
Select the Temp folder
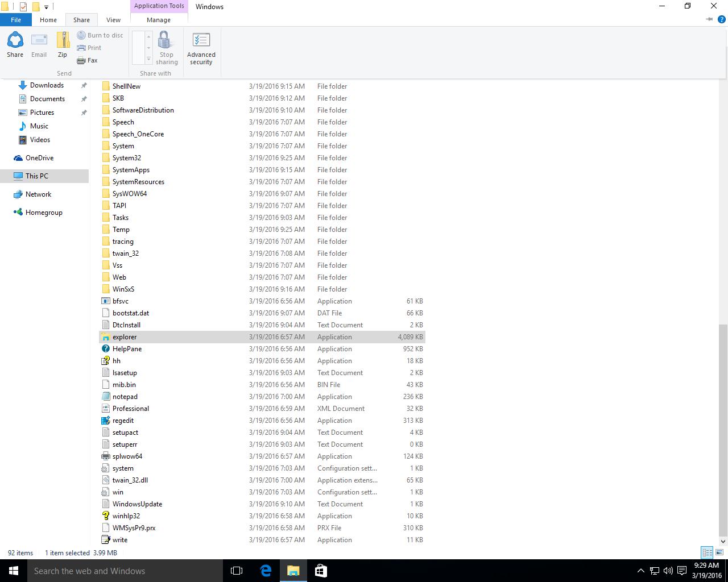[262, 230]
